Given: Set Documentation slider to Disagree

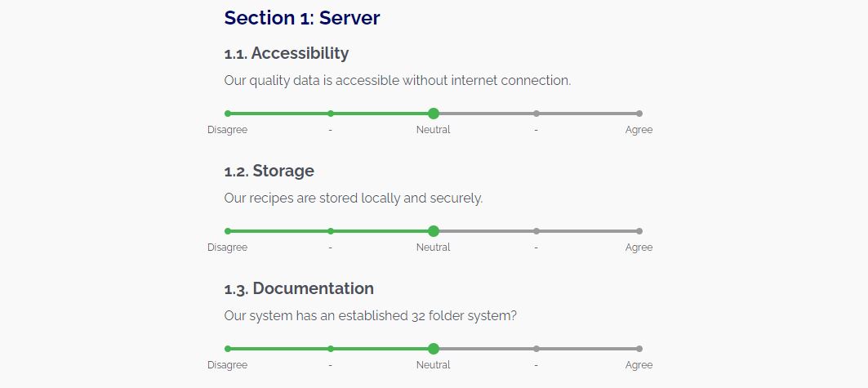Looking at the screenshot, I should [x=228, y=349].
